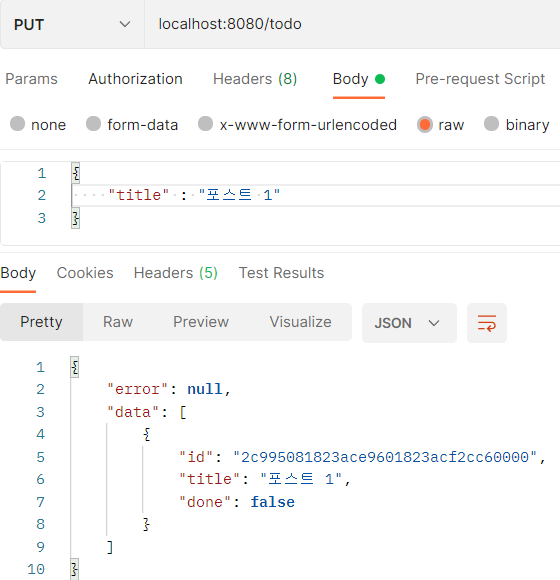Switch to the Params tab
Image resolution: width=560 pixels, height=580 pixels.
tap(31, 79)
